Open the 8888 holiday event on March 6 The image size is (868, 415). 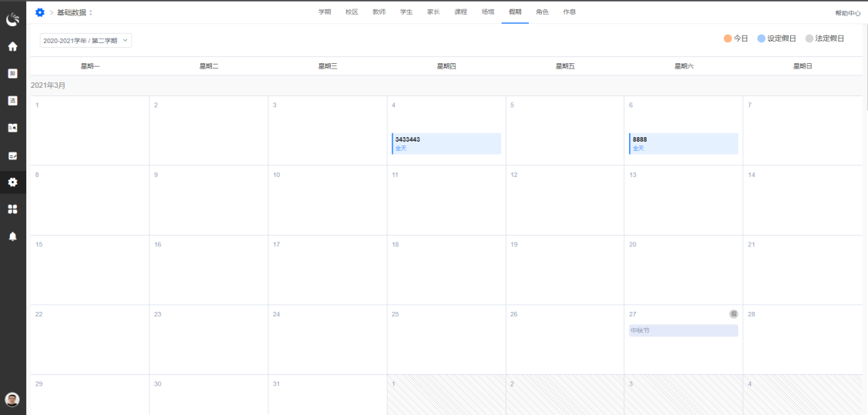[684, 143]
